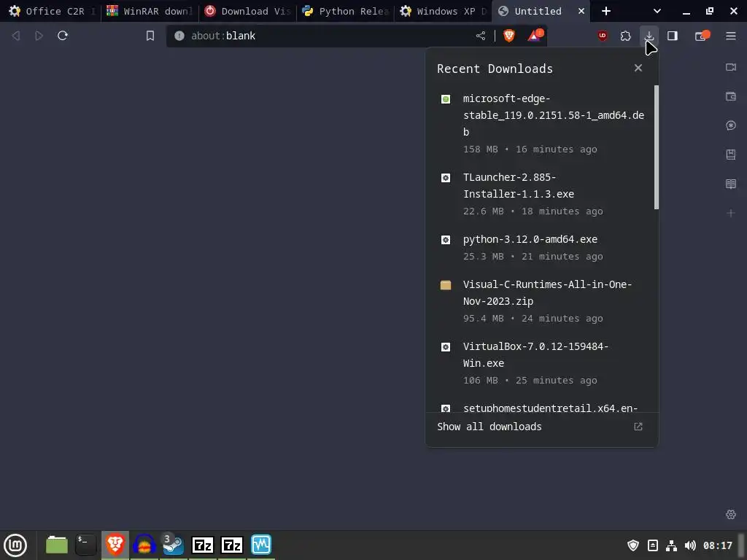Click the zip folder icon for Visual-C-Runtimes

(x=446, y=285)
